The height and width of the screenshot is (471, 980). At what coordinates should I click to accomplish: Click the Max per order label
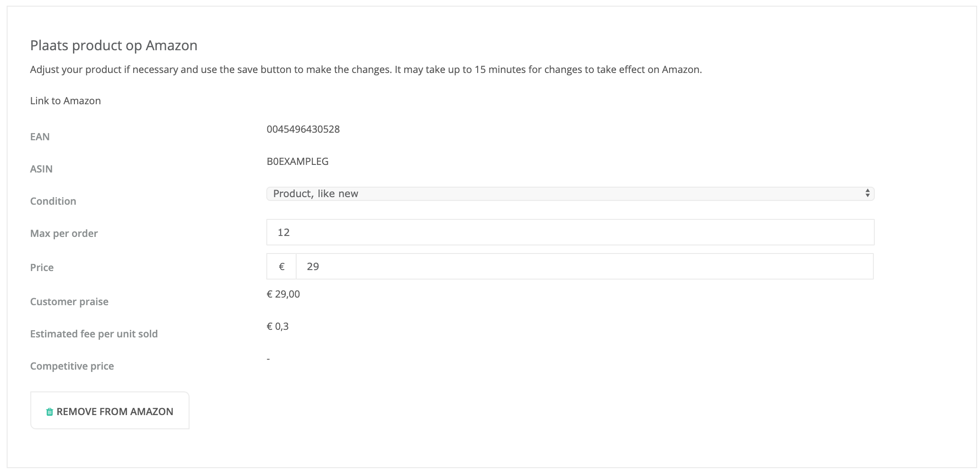[x=64, y=234]
